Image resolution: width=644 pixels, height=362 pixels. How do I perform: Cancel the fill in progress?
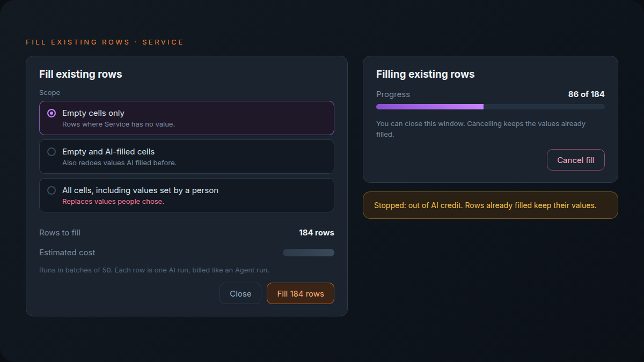[x=576, y=160]
